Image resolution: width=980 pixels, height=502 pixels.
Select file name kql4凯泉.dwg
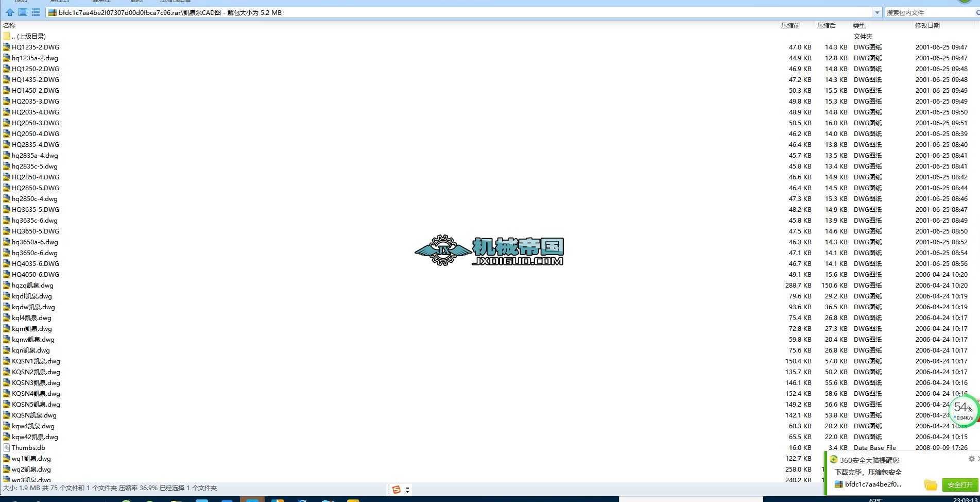click(x=31, y=317)
